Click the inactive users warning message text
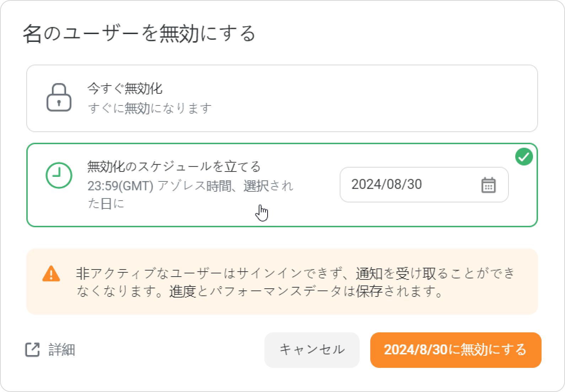Viewport: 565px width, 392px height. (x=295, y=282)
